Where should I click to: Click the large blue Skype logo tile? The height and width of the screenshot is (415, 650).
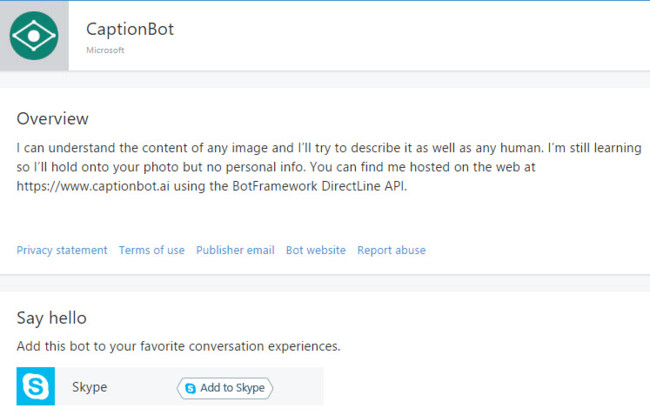pyautogui.click(x=36, y=386)
